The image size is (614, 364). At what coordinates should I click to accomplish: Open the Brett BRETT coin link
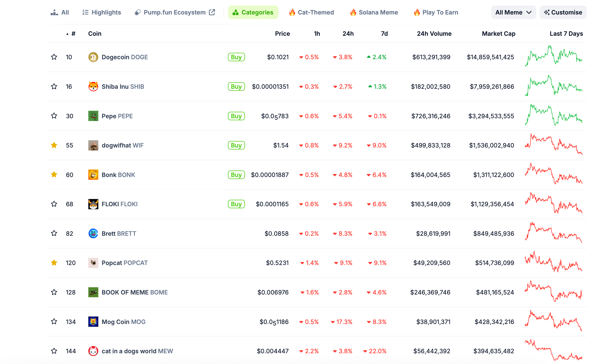pyautogui.click(x=119, y=233)
